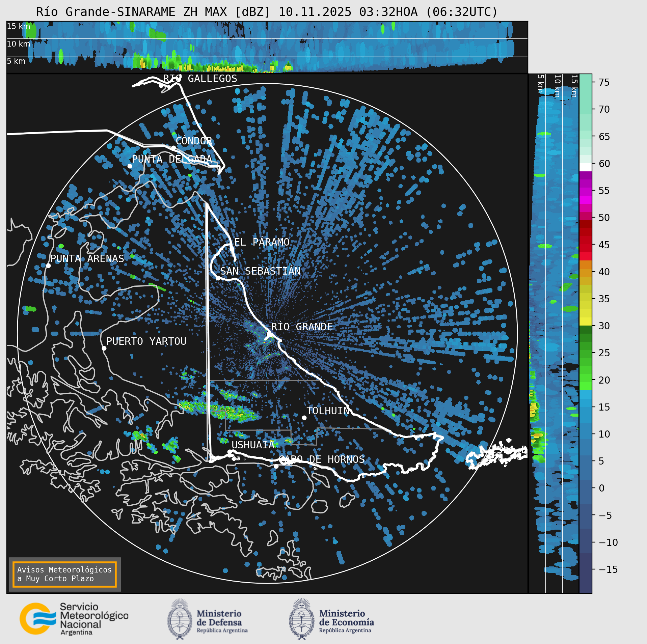Click the Servicio Meteorológico Nacional logo

click(x=74, y=619)
